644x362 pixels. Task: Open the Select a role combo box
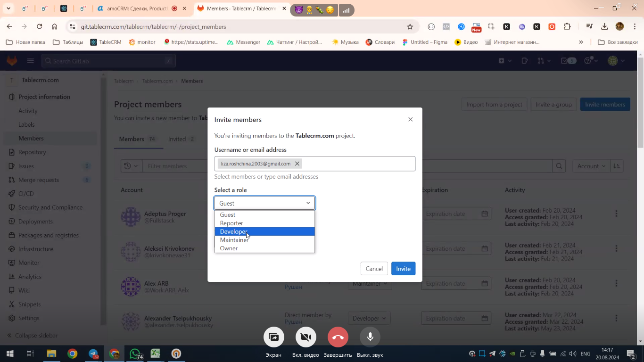point(264,203)
